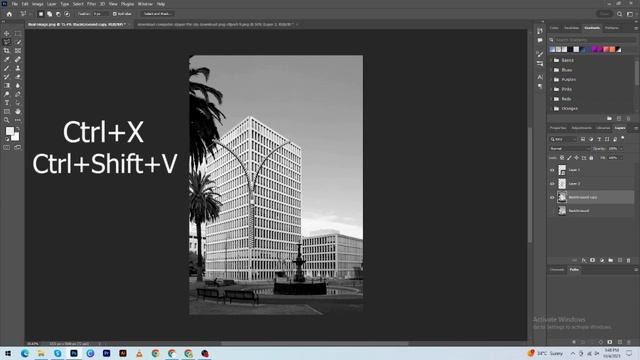Switch to the Adjustments tab
Screen dimensions: 640x360
(x=582, y=128)
